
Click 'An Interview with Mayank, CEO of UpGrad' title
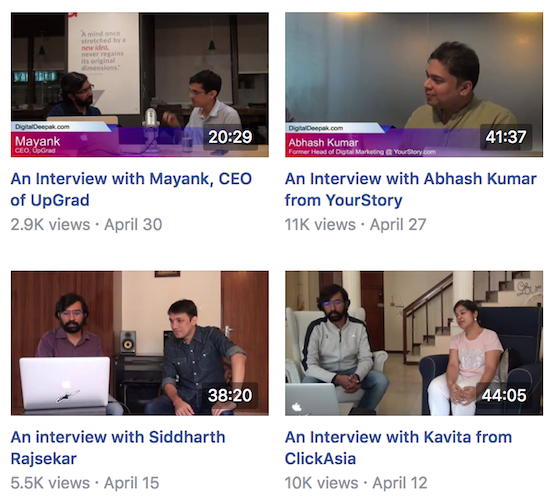click(x=131, y=189)
